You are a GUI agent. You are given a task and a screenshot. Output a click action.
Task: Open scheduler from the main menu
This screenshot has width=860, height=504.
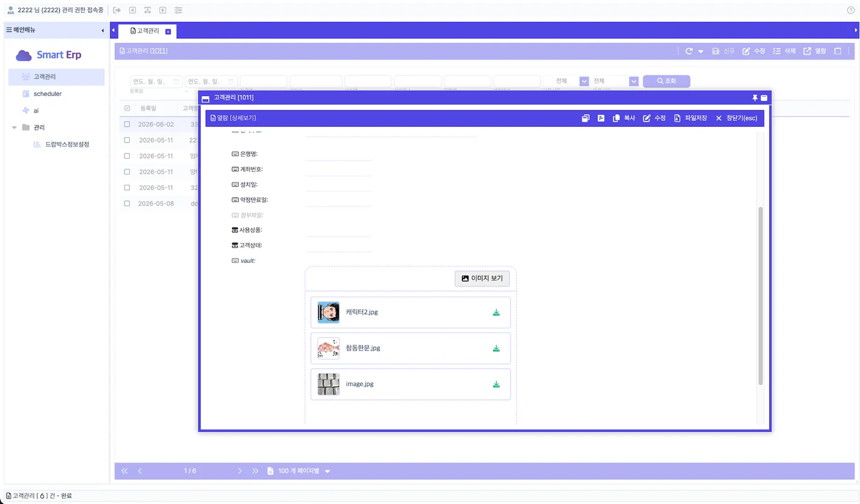48,94
